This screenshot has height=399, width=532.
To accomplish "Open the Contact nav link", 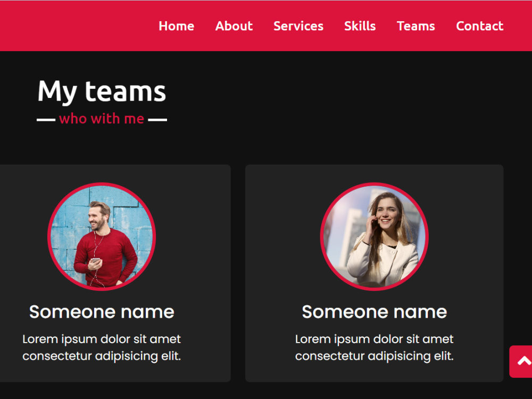I will pos(480,26).
